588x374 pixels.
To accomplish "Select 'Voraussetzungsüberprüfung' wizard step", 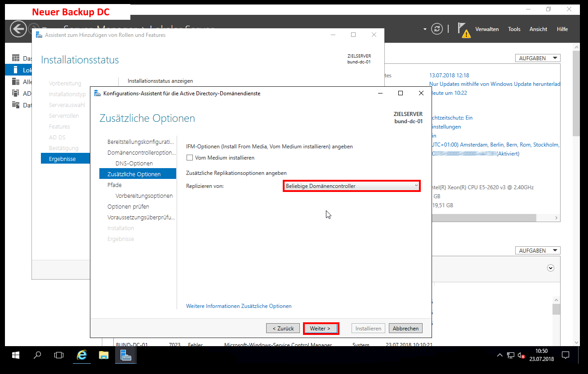I will click(141, 217).
